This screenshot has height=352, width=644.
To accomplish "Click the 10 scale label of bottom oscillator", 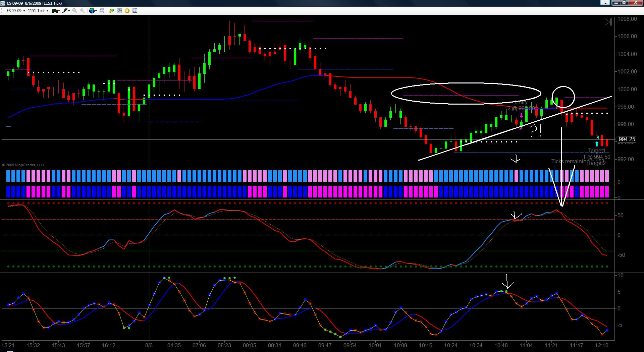I will [x=621, y=276].
